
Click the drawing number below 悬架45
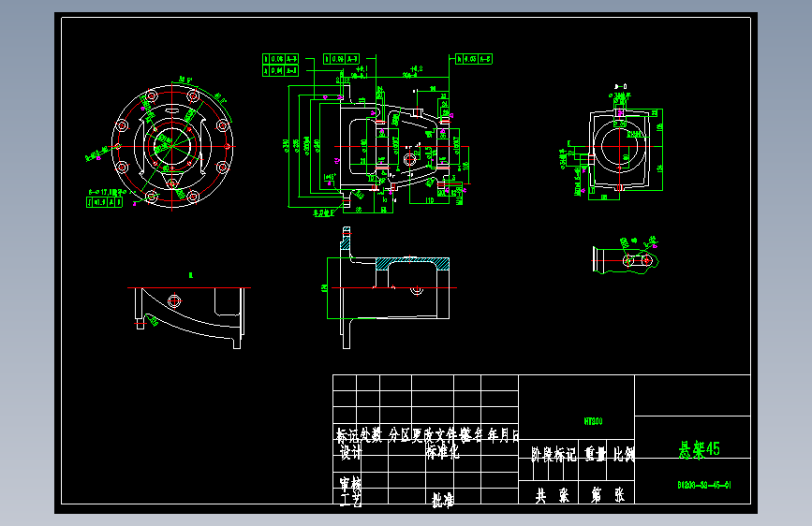704,485
